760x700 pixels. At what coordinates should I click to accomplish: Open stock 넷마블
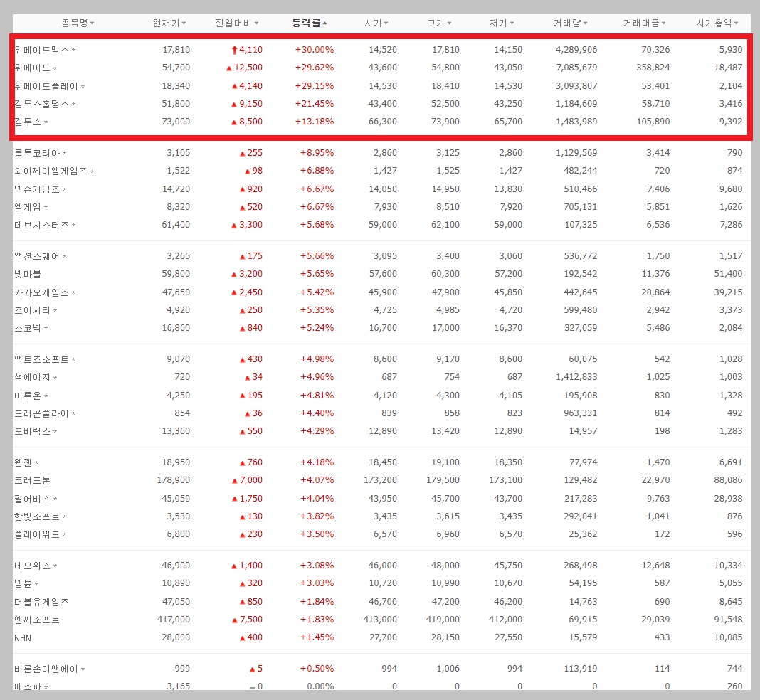coord(28,274)
